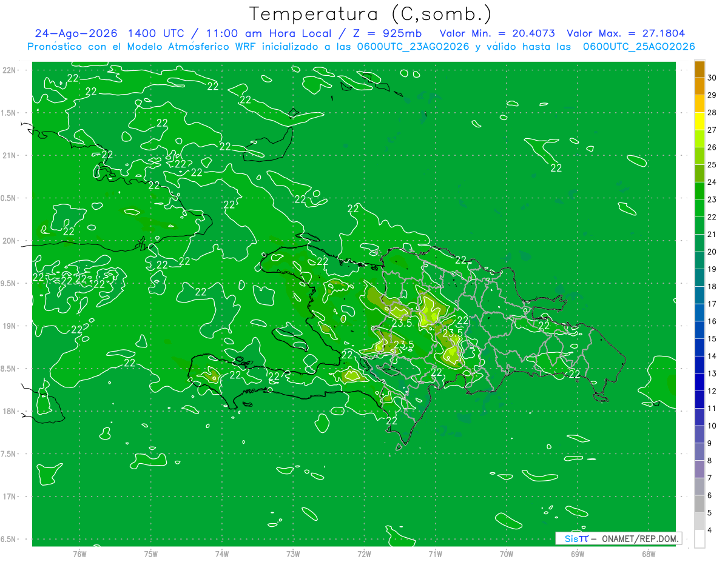Click the "73W" longitude axis label
728x562 pixels.
pos(293,554)
